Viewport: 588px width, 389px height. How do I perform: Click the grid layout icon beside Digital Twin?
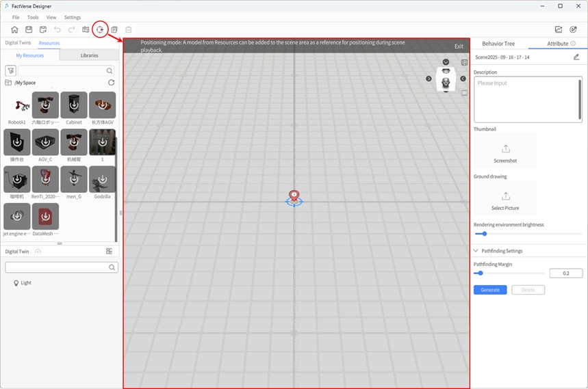(109, 251)
